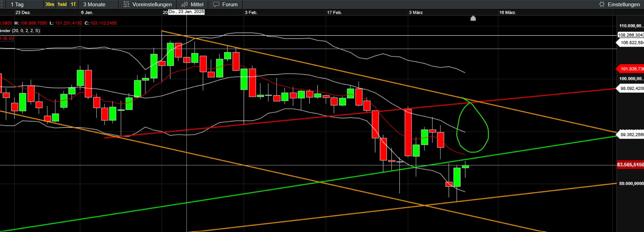This screenshot has height=232, width=644.
Task: Click the red 101.835,73 price label
Action: click(630, 69)
